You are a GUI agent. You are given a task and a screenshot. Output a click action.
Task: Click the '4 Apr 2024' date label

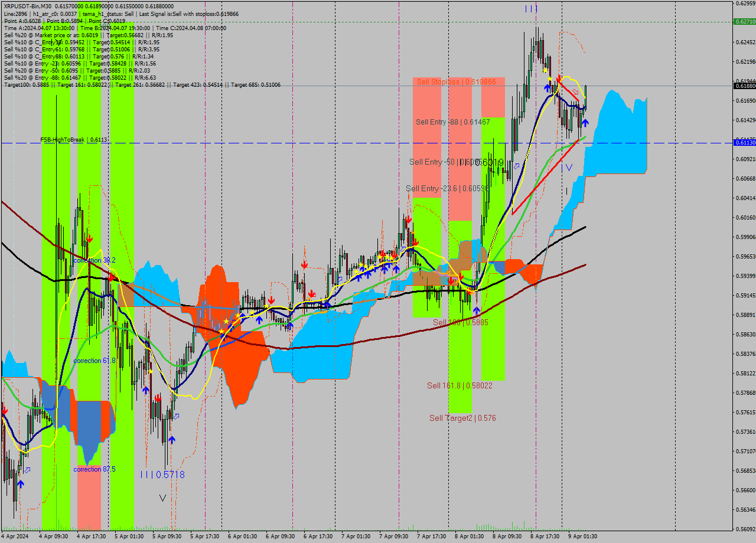tap(15, 537)
